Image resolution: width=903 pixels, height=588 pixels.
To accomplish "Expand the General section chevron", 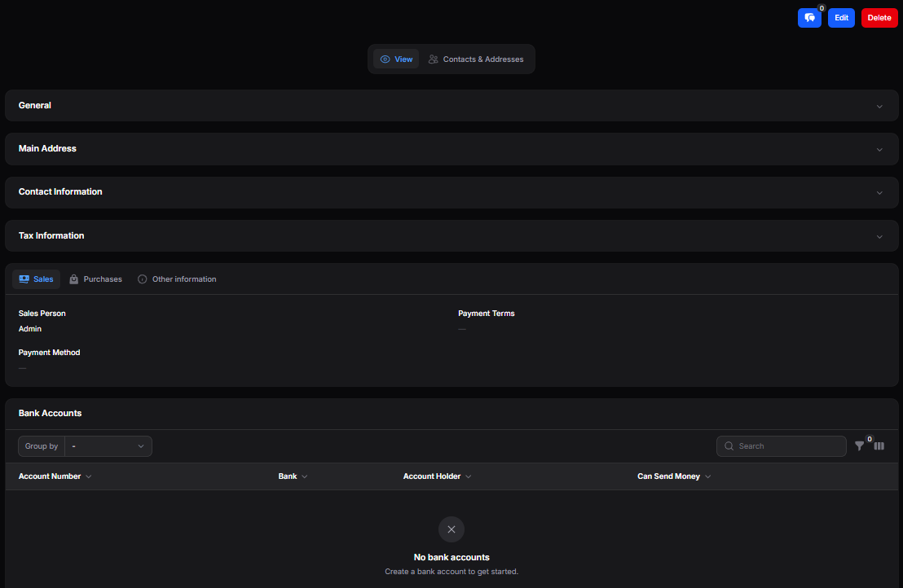I will coord(879,107).
